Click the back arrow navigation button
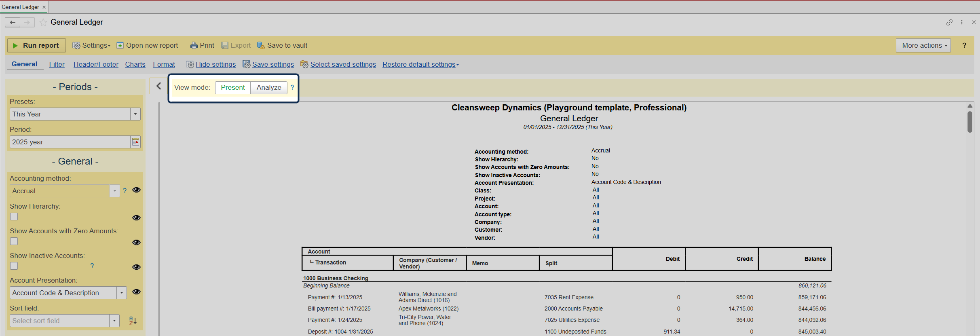The height and width of the screenshot is (336, 980). (13, 23)
